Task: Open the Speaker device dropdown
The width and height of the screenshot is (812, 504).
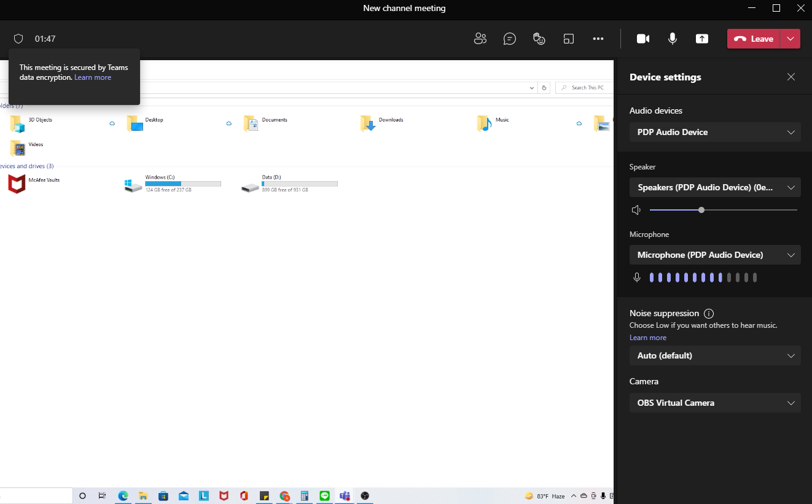Action: 715,187
